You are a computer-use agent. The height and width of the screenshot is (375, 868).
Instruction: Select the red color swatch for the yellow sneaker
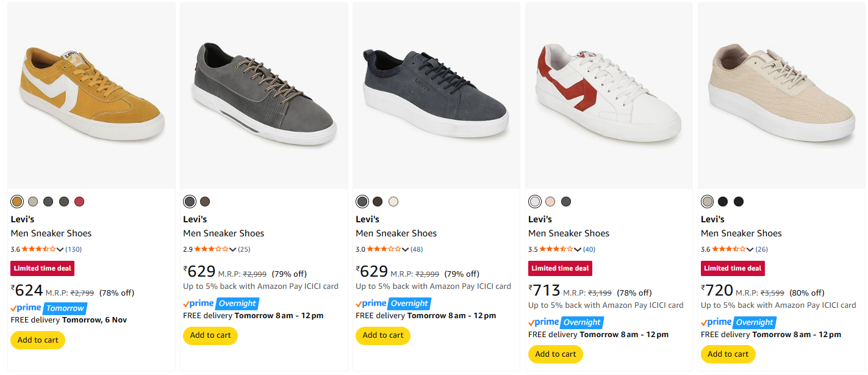point(79,202)
